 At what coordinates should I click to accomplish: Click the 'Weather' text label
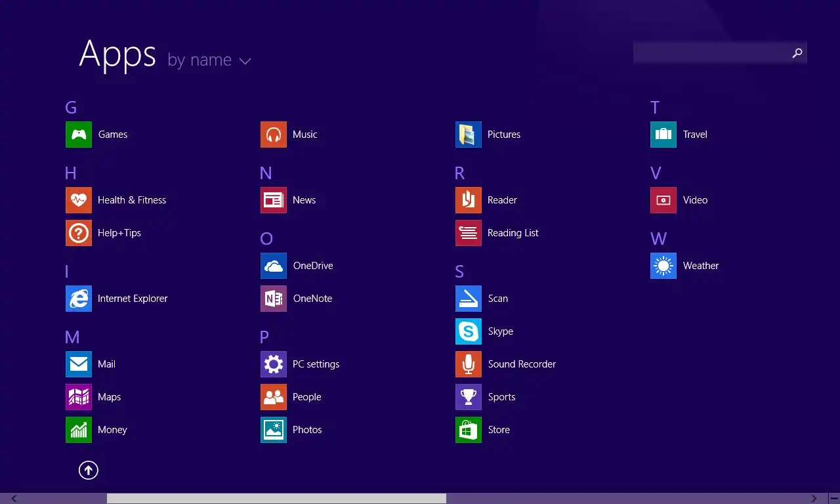click(701, 266)
